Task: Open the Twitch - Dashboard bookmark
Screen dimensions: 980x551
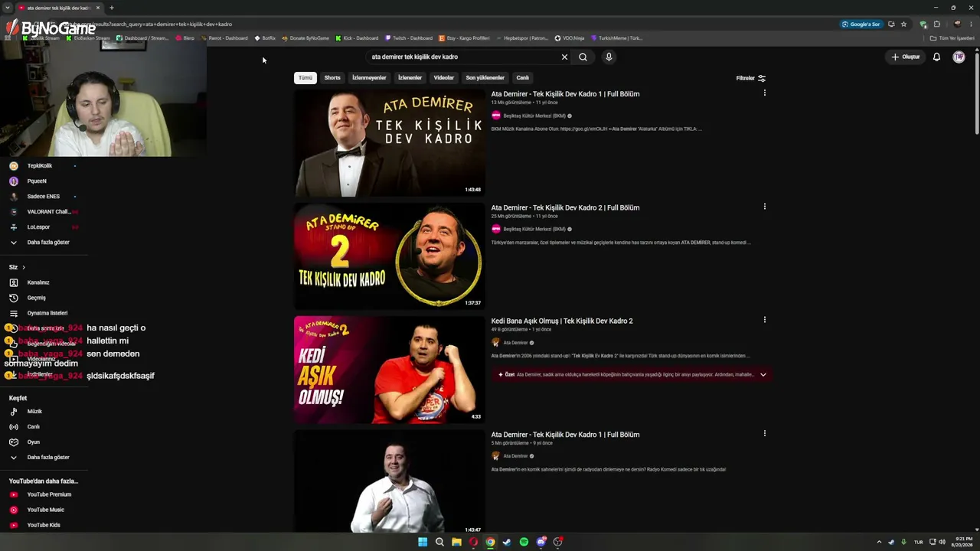Action: coord(409,38)
